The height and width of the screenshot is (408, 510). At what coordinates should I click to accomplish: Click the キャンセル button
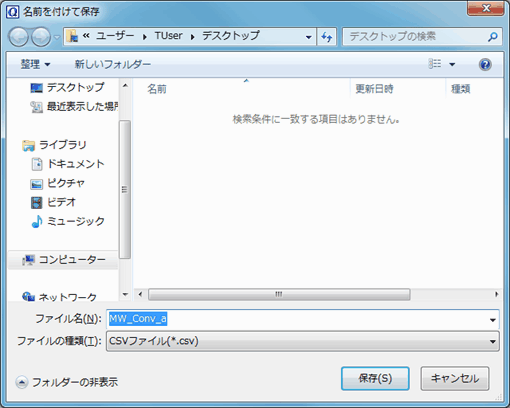click(x=455, y=378)
